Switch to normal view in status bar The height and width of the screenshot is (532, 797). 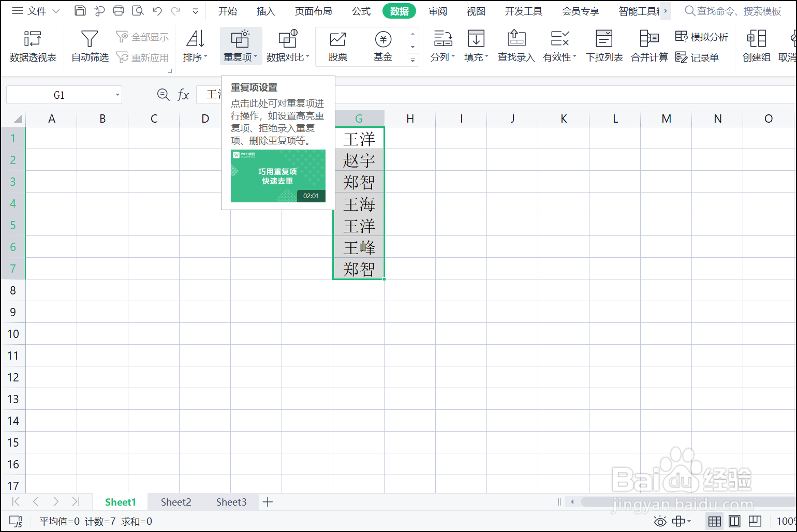coord(714,521)
